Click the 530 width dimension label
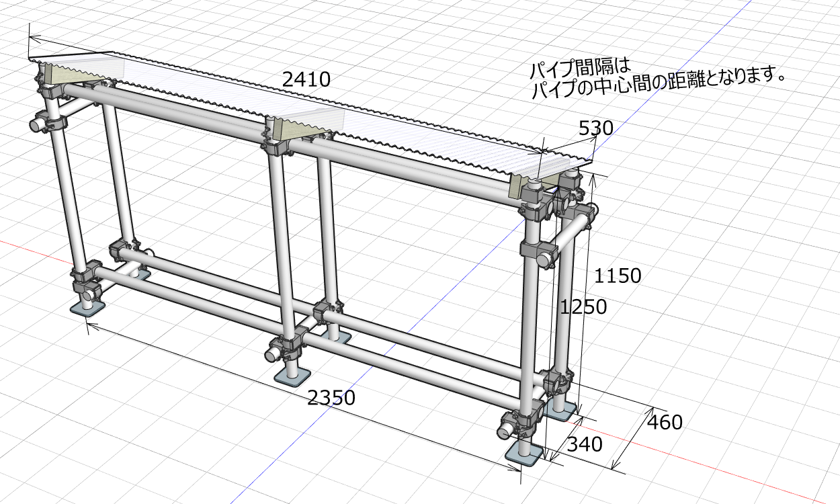 [595, 128]
